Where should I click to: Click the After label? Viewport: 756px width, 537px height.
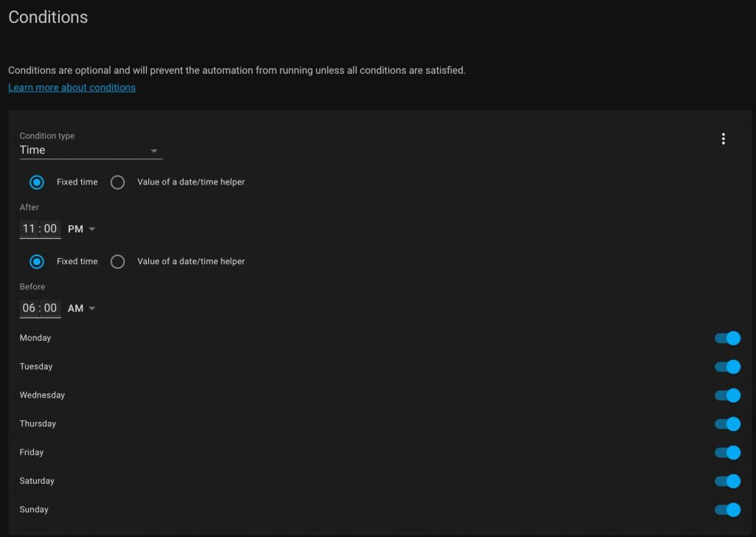click(x=29, y=207)
